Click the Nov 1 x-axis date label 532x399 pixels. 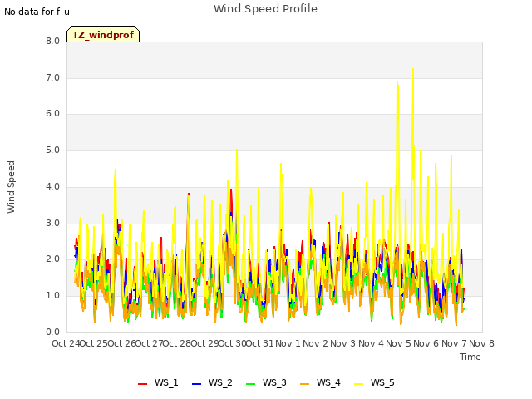point(288,343)
